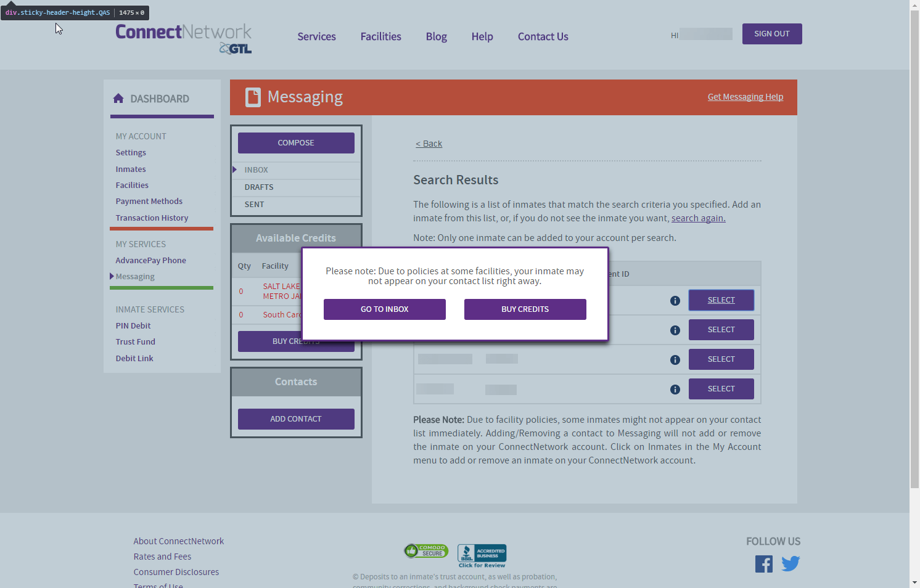This screenshot has width=920, height=588.
Task: Click GO TO INBOX in the dialog
Action: 385,309
